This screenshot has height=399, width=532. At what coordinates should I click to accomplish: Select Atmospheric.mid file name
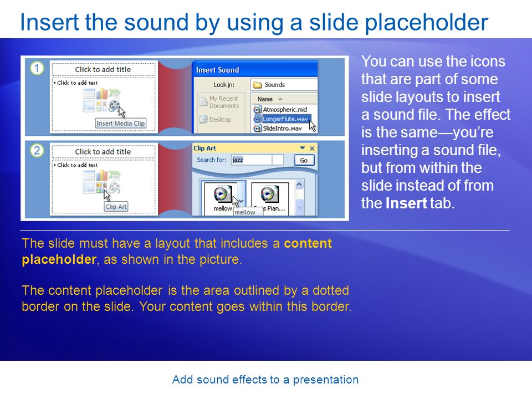(285, 110)
